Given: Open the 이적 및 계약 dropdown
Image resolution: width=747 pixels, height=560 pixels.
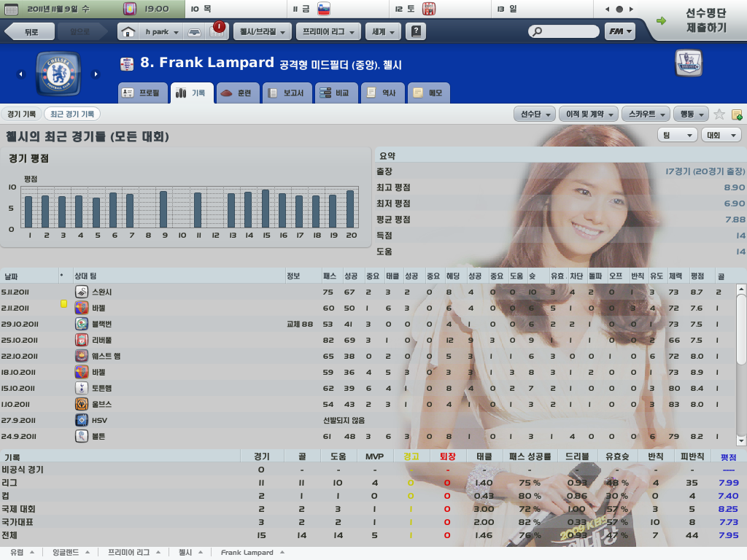Looking at the screenshot, I should pos(588,114).
